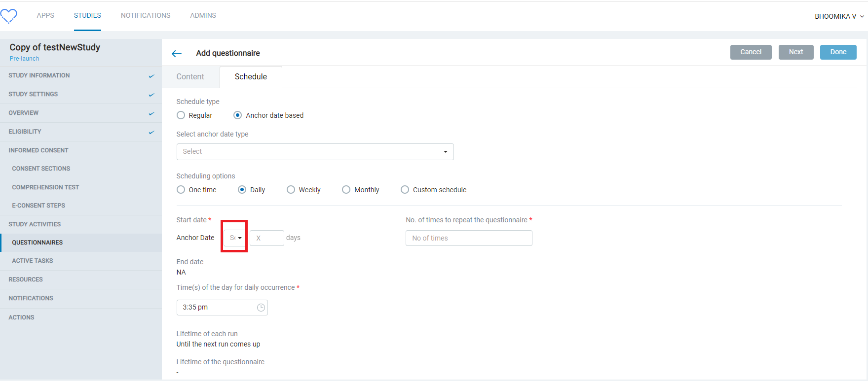
Task: Go to top NOTIFICATIONS menu
Action: pos(146,15)
